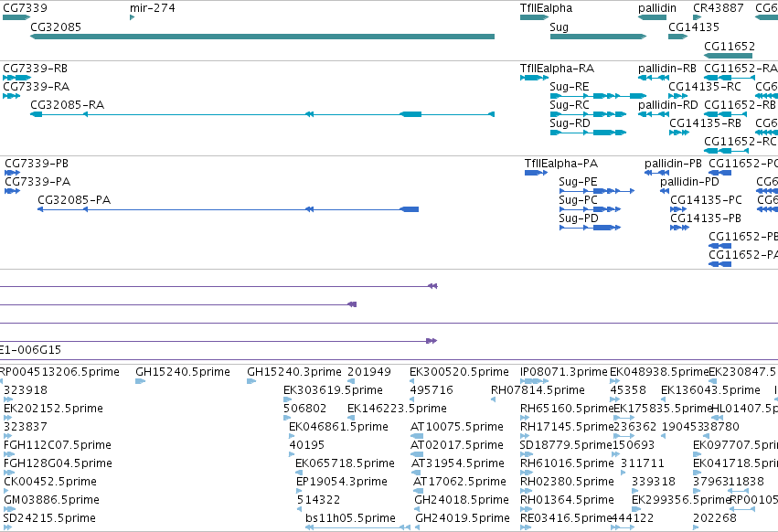Click the CG14135 gene glyph
778x532 pixels.
pos(677,37)
